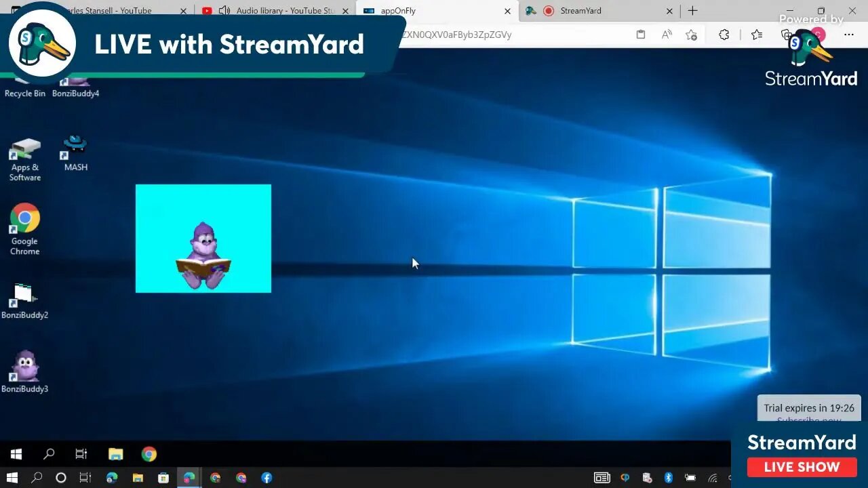Click the active highlighted Edge icon on host taskbar

click(x=189, y=478)
